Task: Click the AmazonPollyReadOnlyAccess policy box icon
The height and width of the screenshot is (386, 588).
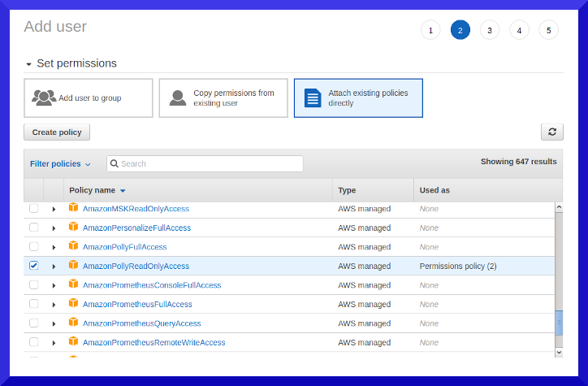Action: [73, 265]
